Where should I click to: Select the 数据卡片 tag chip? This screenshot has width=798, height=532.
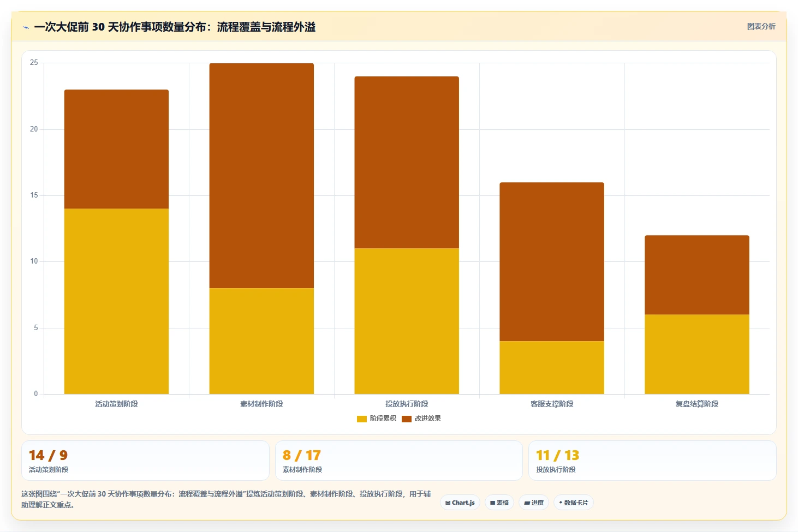[x=574, y=503]
